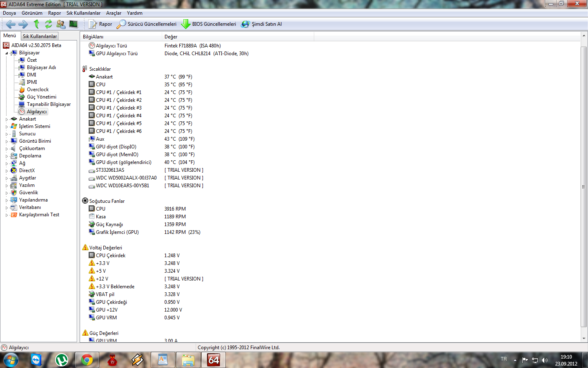Open TeamViewer from the taskbar
Screen dimensions: 588x368
(x=36, y=360)
